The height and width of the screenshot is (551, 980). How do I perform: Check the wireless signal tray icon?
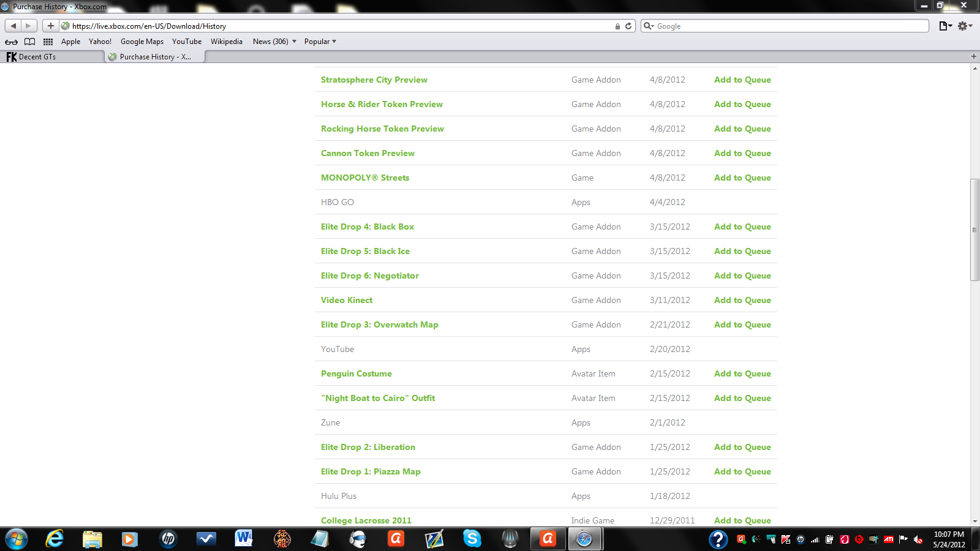coord(815,539)
